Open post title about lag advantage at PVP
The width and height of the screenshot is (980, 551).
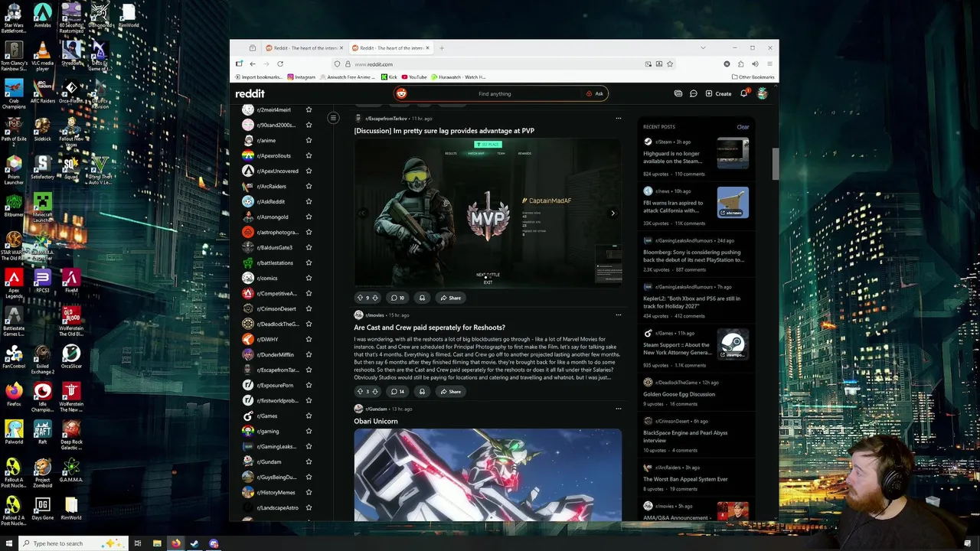click(444, 131)
